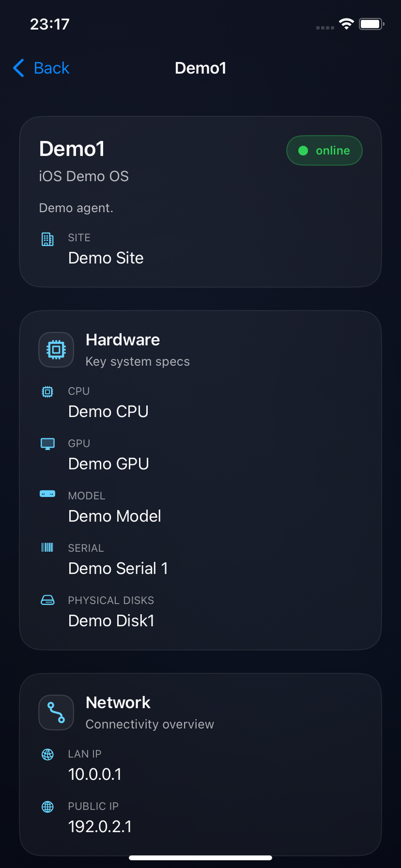Tap the 10.0.0.1 LAN IP value
The image size is (401, 868).
point(95,774)
